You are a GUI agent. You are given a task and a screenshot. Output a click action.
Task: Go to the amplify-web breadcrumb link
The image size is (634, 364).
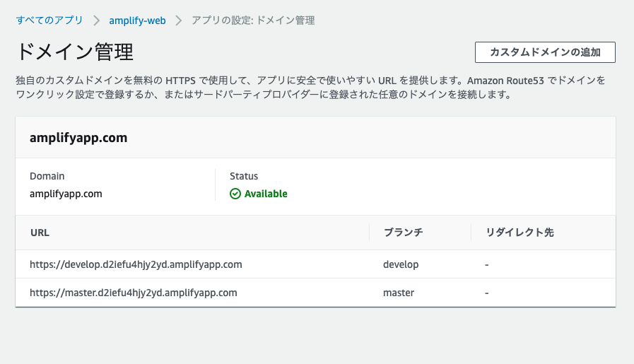(137, 20)
